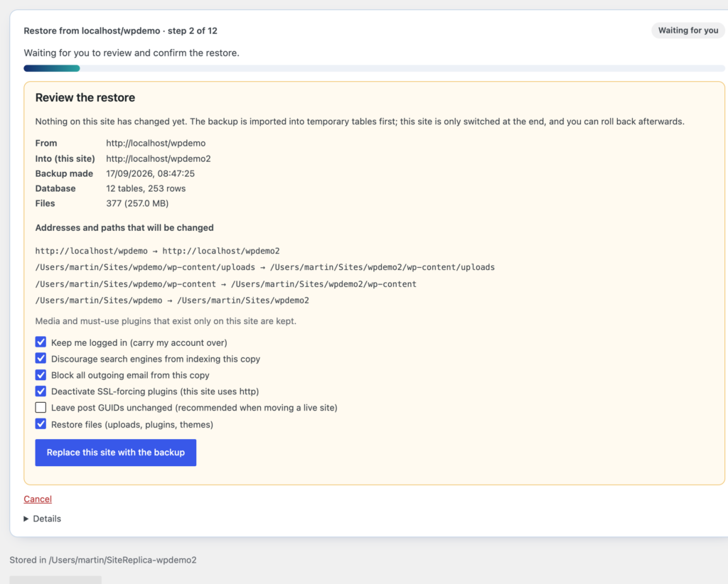Click the backup date 17/09/2026, 08:47:25
Viewport: 728px width, 584px height.
pyautogui.click(x=151, y=173)
